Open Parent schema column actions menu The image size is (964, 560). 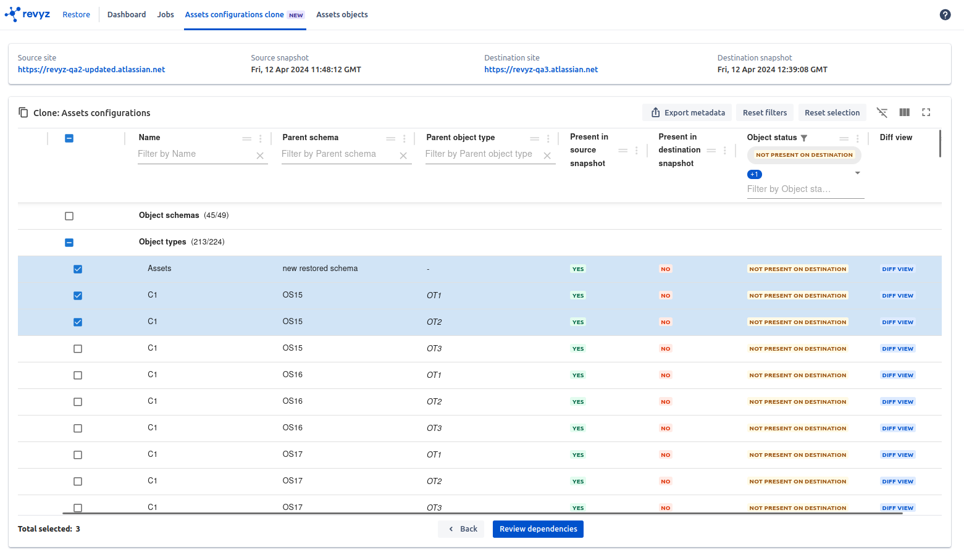pos(404,138)
